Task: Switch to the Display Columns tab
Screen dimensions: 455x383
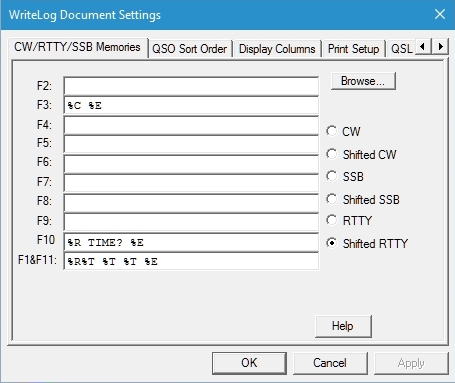Action: [277, 49]
